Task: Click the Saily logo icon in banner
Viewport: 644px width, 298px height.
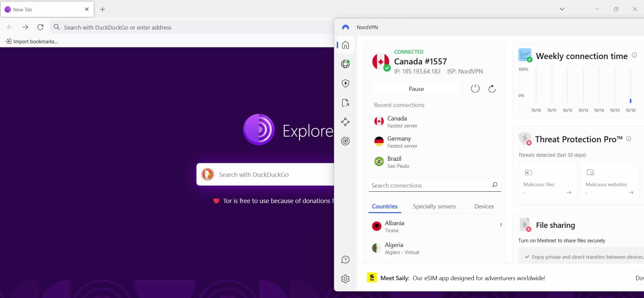Action: coord(372,278)
